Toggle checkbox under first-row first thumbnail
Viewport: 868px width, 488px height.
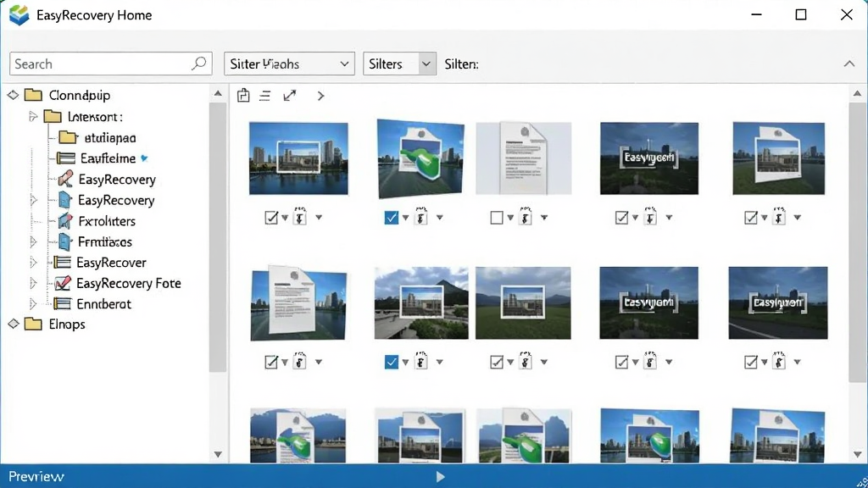(x=271, y=218)
